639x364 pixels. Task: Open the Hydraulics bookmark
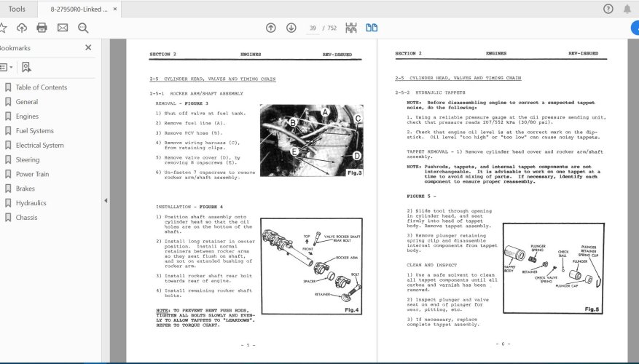[31, 203]
